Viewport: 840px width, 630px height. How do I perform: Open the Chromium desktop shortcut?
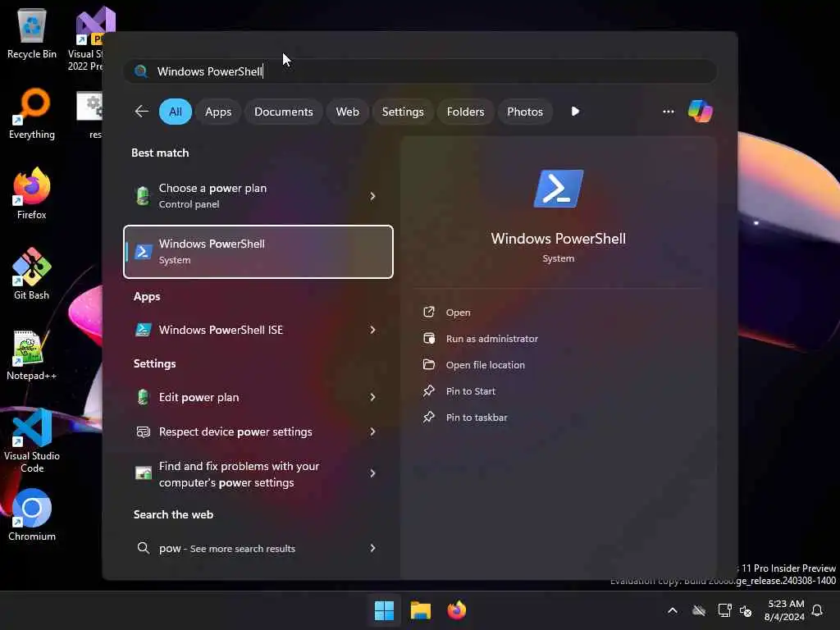32,515
